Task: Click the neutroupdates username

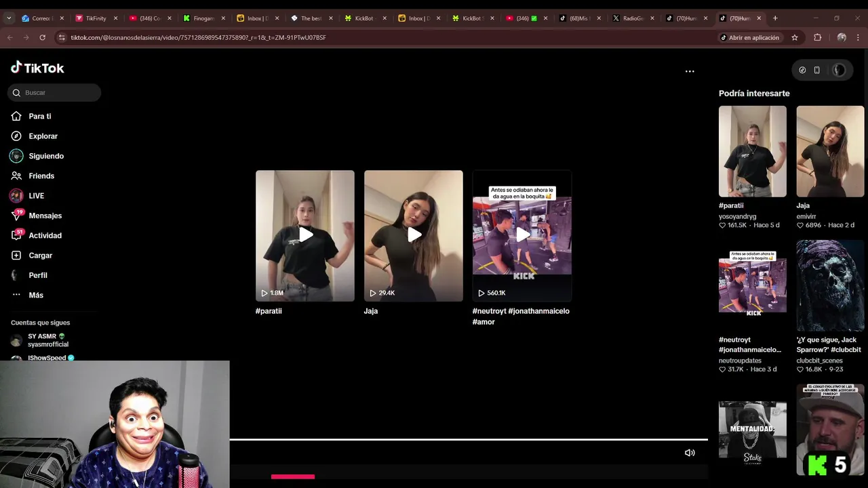Action: point(740,361)
